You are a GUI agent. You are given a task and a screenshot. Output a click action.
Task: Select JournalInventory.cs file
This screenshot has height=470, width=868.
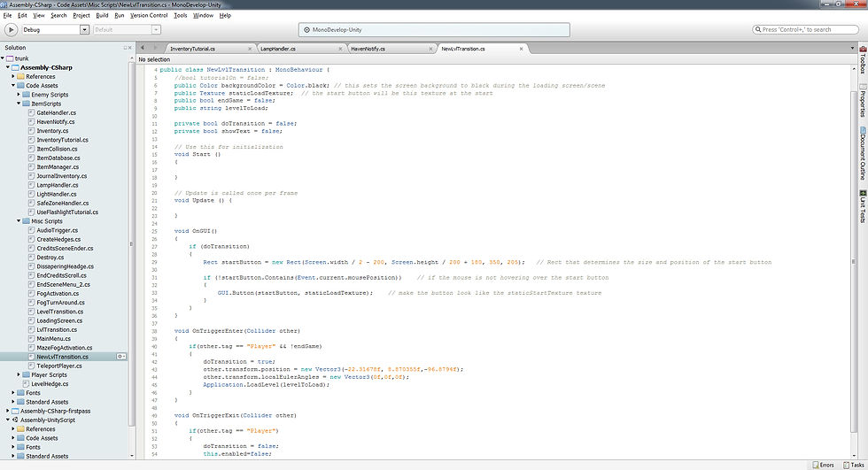click(61, 176)
